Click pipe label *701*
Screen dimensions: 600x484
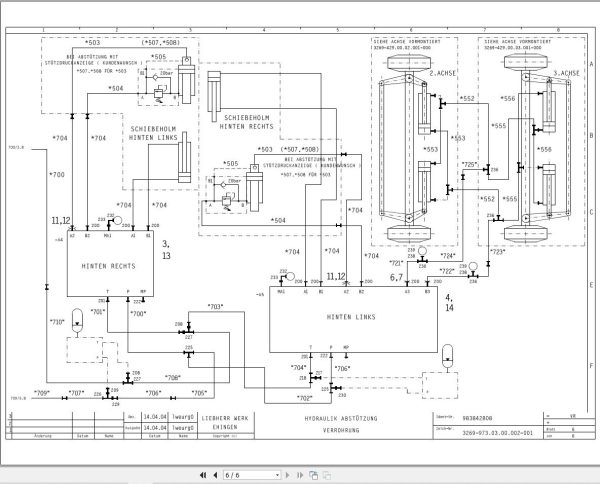[98, 311]
